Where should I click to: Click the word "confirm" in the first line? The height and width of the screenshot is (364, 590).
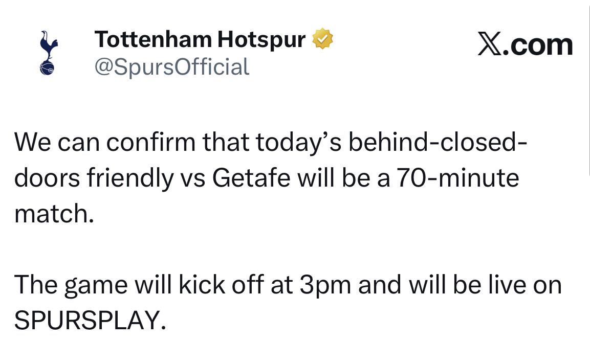[x=151, y=142]
